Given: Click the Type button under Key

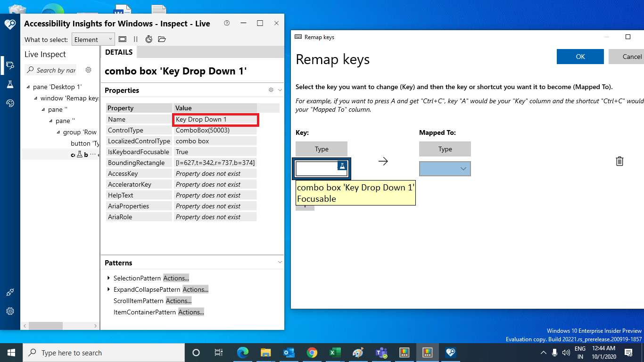Looking at the screenshot, I should [321, 148].
